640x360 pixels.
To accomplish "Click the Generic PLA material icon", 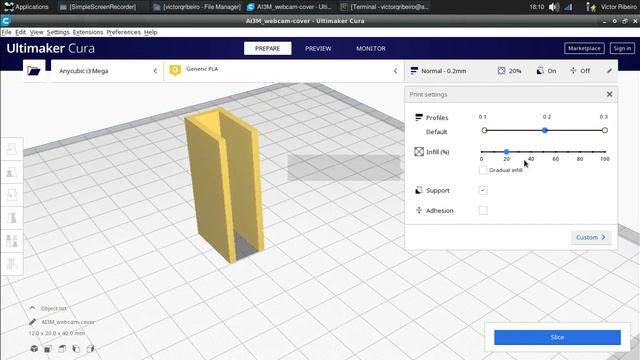I will (x=175, y=70).
